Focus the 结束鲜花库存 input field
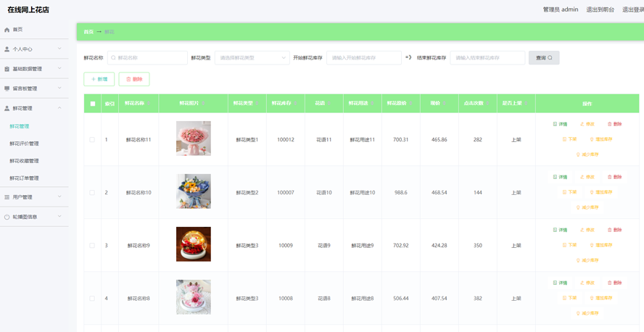Viewport: 644px width, 332px height. tap(487, 58)
